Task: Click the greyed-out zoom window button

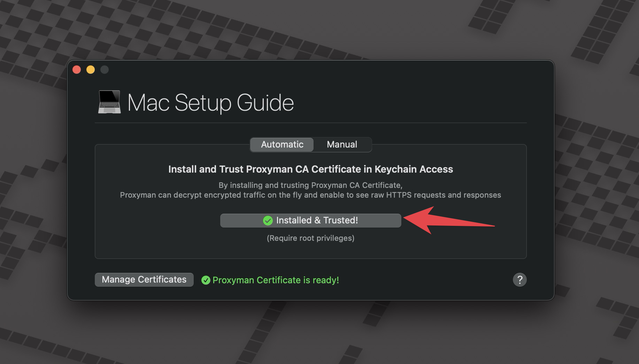Action: (105, 70)
